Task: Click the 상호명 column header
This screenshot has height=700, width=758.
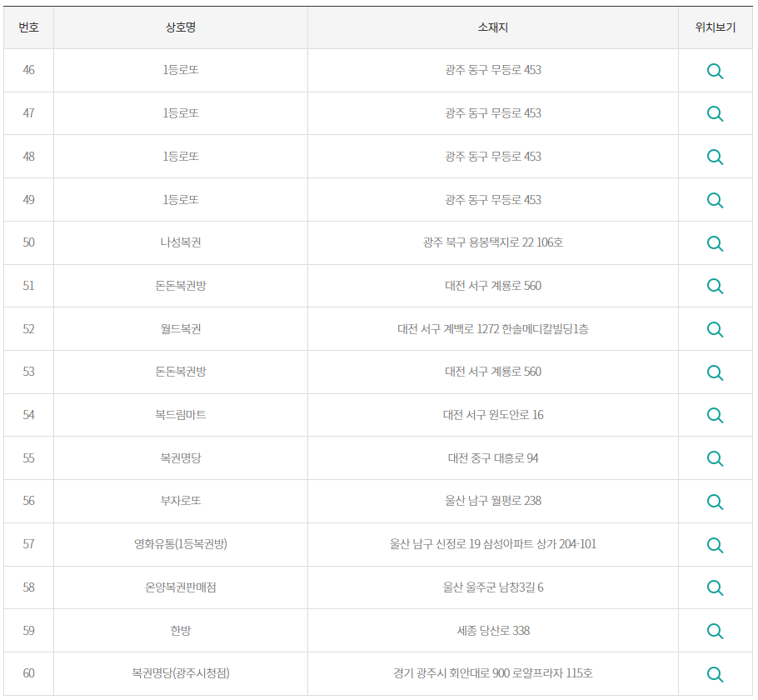Action: (180, 27)
